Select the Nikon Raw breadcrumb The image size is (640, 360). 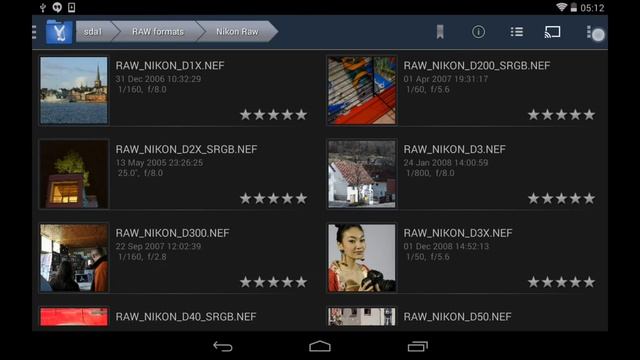coord(237,31)
